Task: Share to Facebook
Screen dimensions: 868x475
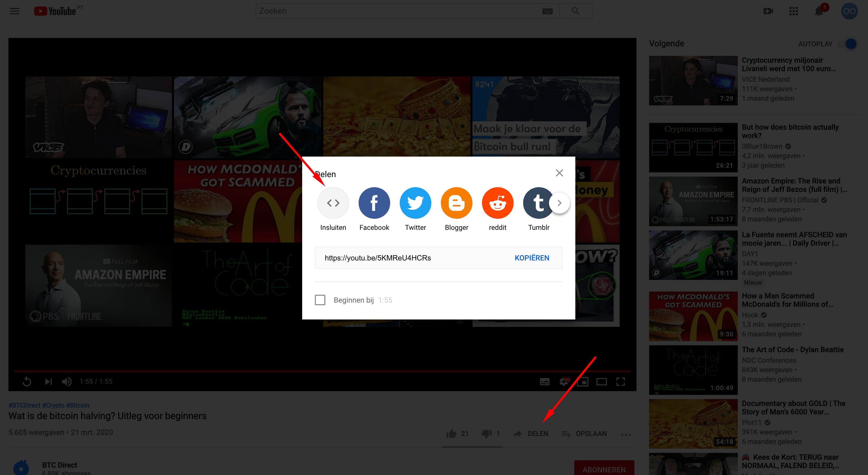Action: click(374, 203)
